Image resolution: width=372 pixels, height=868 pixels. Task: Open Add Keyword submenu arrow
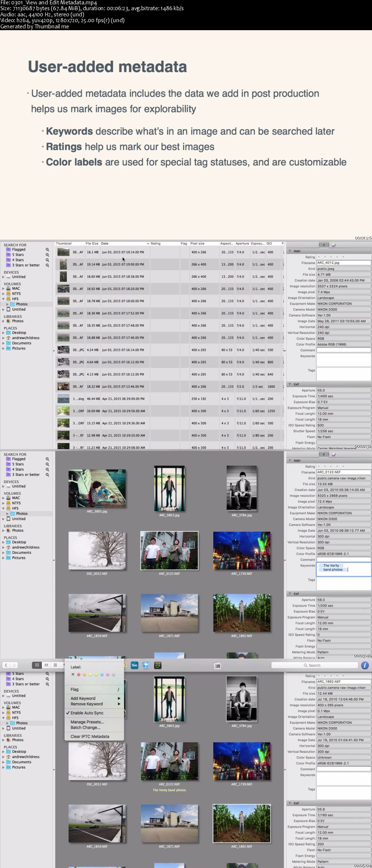(119, 699)
